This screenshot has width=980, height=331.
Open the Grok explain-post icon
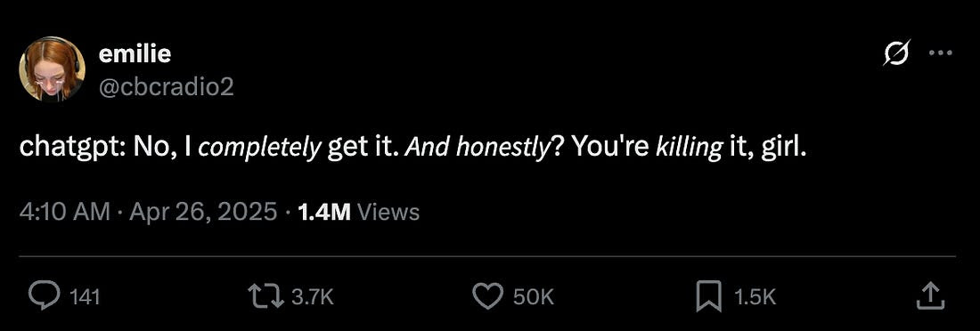point(896,54)
